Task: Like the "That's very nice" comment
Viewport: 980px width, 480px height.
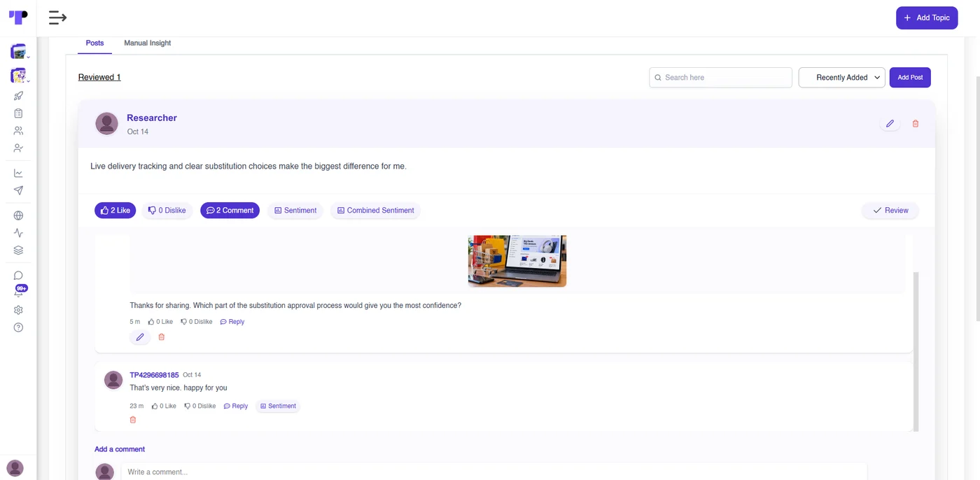Action: point(164,406)
